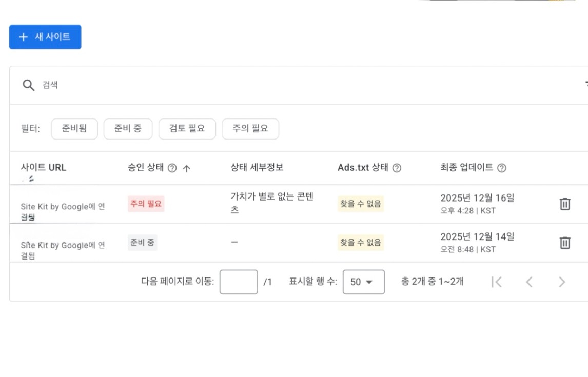Go to previous page of results
The width and height of the screenshot is (588, 377).
tap(529, 282)
